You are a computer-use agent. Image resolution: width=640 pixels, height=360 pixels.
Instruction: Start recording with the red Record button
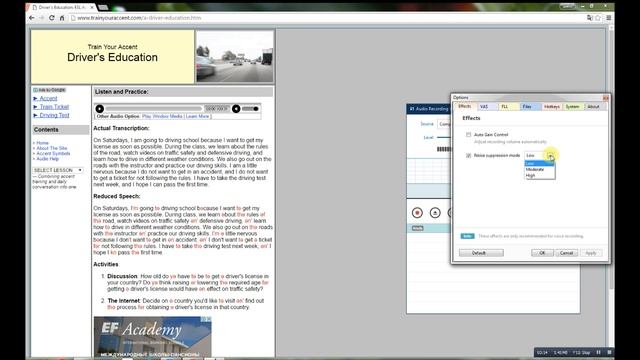point(417,213)
